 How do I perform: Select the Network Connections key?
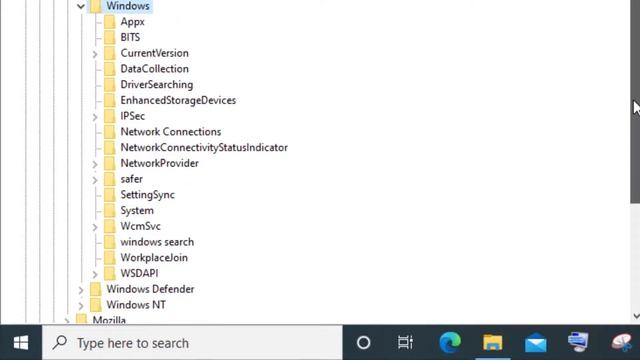click(x=171, y=132)
